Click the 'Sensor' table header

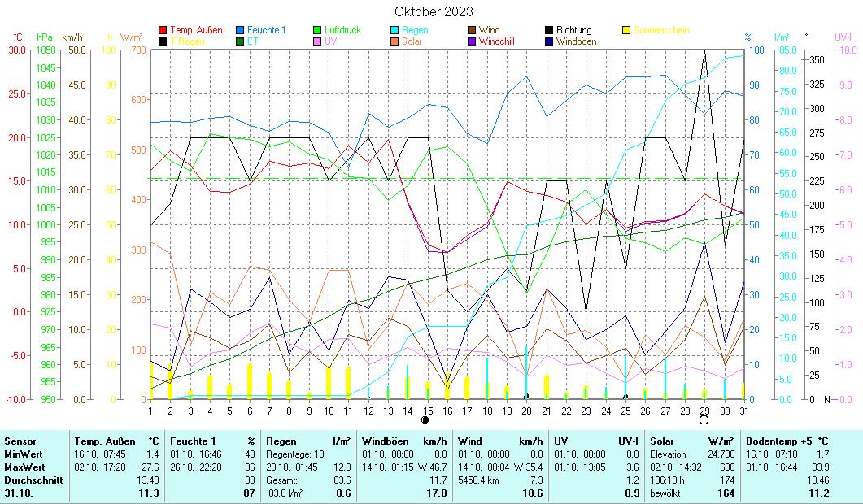click(x=20, y=441)
